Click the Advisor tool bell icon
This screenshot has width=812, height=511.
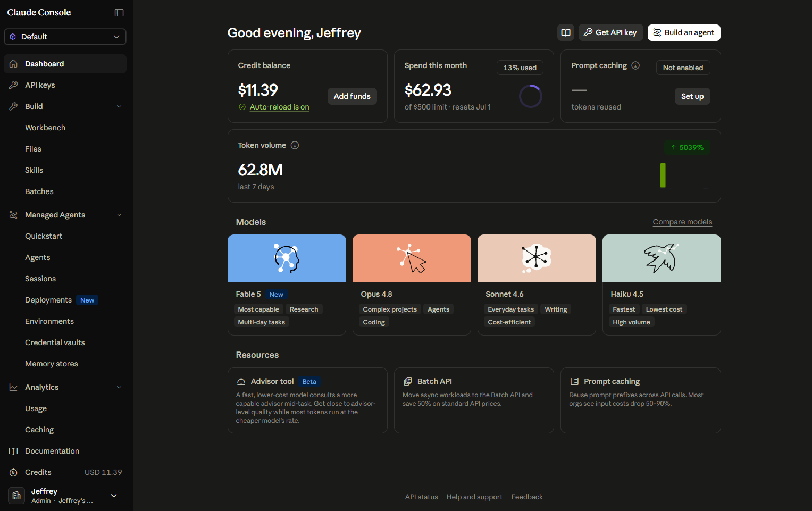tap(241, 381)
